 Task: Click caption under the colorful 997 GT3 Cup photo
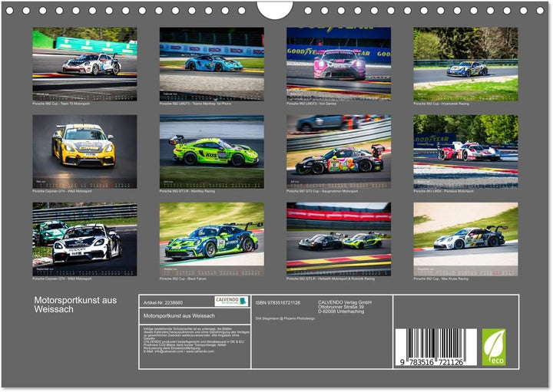pyautogui.click(x=322, y=191)
